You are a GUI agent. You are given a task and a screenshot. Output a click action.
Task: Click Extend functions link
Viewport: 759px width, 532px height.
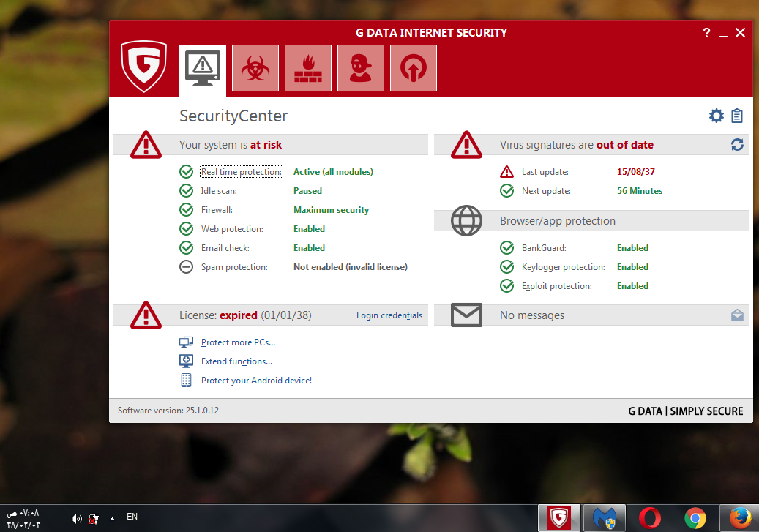[236, 361]
